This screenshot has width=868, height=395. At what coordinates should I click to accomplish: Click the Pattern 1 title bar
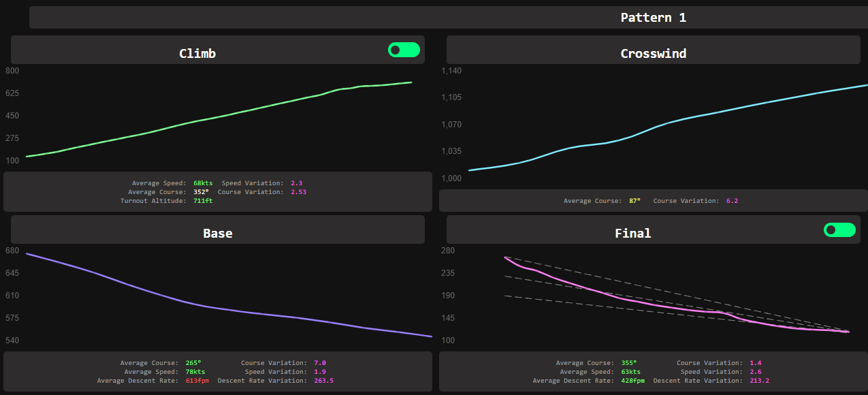coord(653,18)
